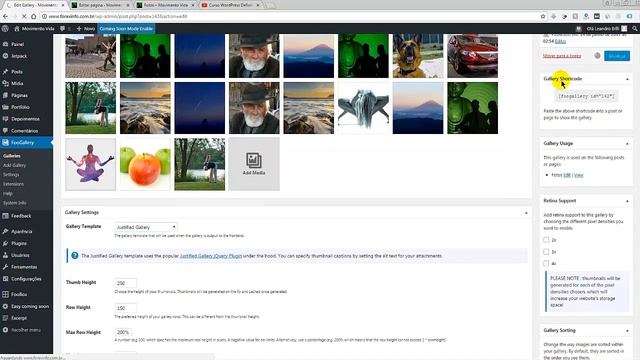Open the Páginas sidebar menu
This screenshot has height=360, width=640.
[19, 95]
